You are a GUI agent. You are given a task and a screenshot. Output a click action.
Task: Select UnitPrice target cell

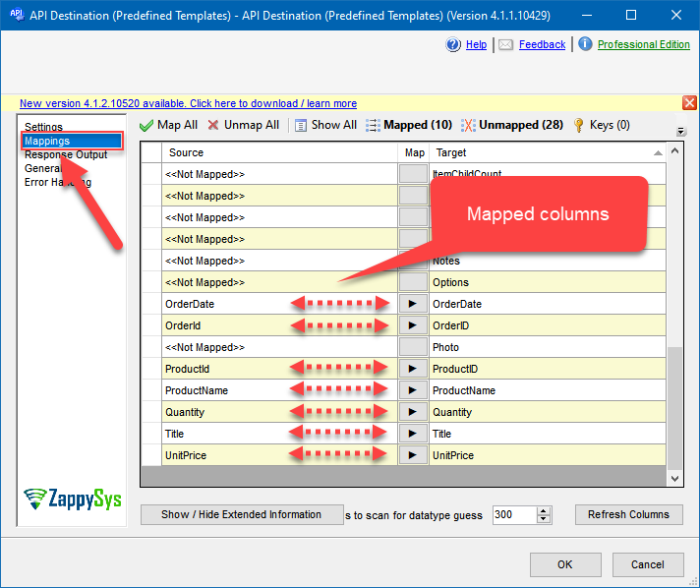(548, 455)
